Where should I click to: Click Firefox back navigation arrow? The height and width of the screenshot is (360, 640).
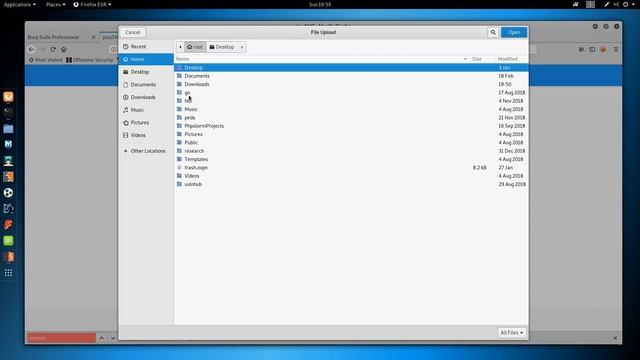coord(31,49)
